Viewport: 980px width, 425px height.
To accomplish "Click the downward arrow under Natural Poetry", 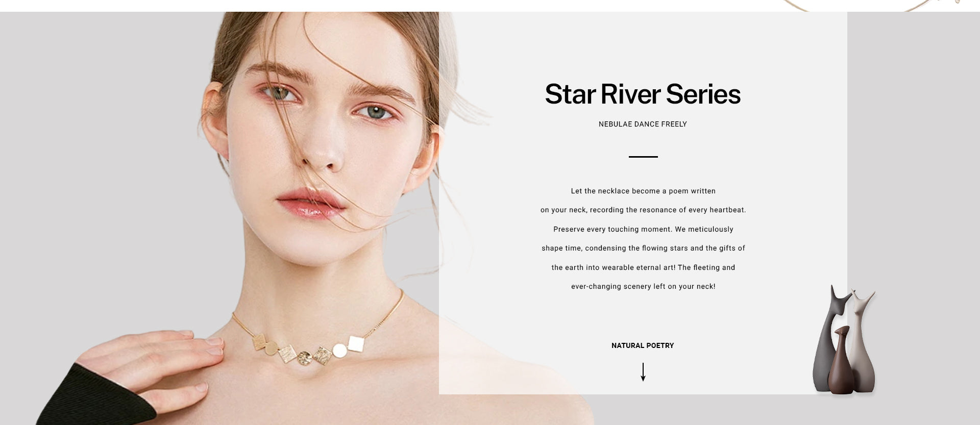I will coord(643,372).
